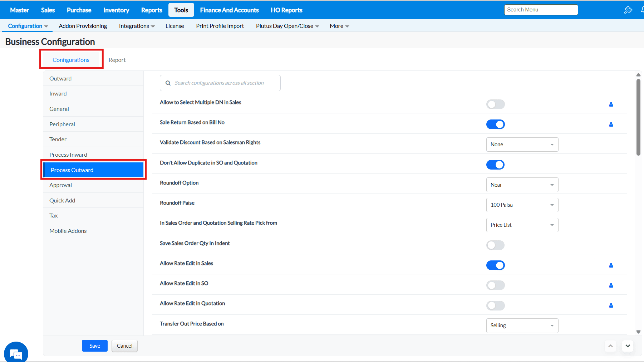Click the settings list vertical scrollbar thumb
The width and height of the screenshot is (644, 362).
click(x=638, y=117)
